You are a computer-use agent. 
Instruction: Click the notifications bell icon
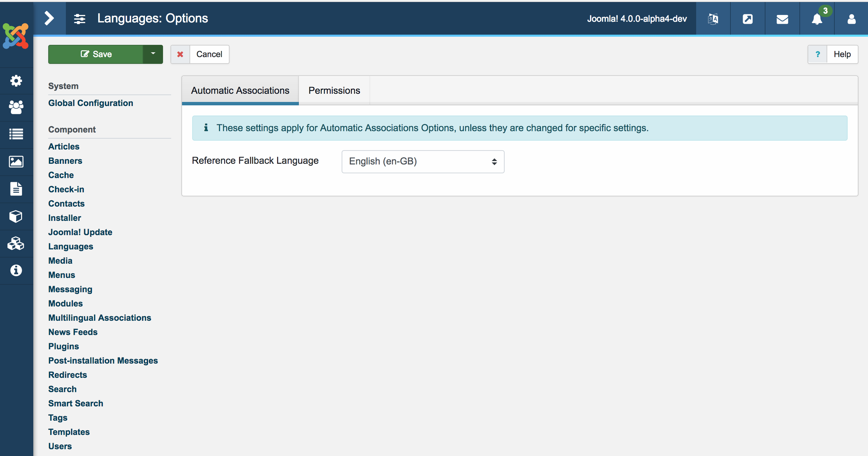817,19
